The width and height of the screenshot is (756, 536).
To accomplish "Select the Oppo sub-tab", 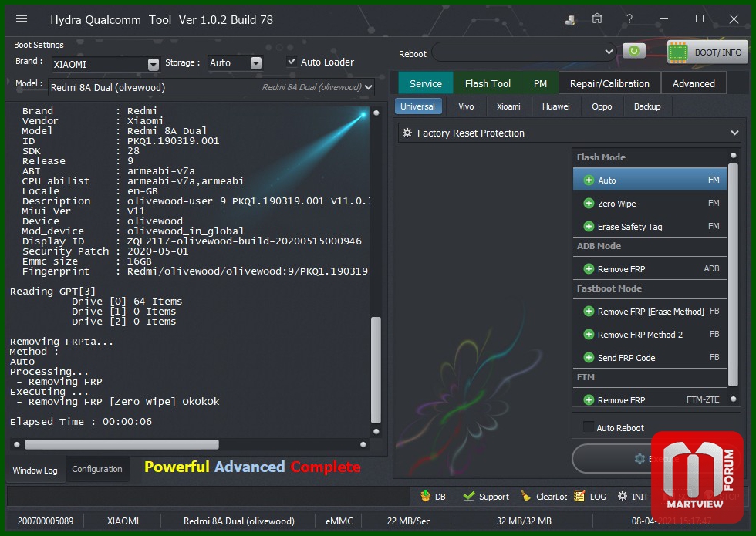I will click(602, 106).
